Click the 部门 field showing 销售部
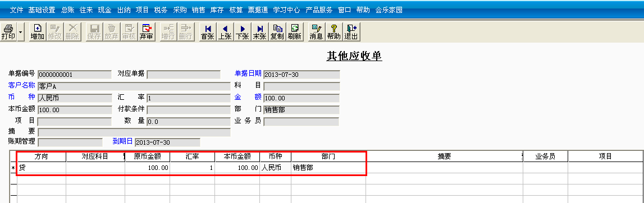The image size is (644, 203). click(302, 110)
